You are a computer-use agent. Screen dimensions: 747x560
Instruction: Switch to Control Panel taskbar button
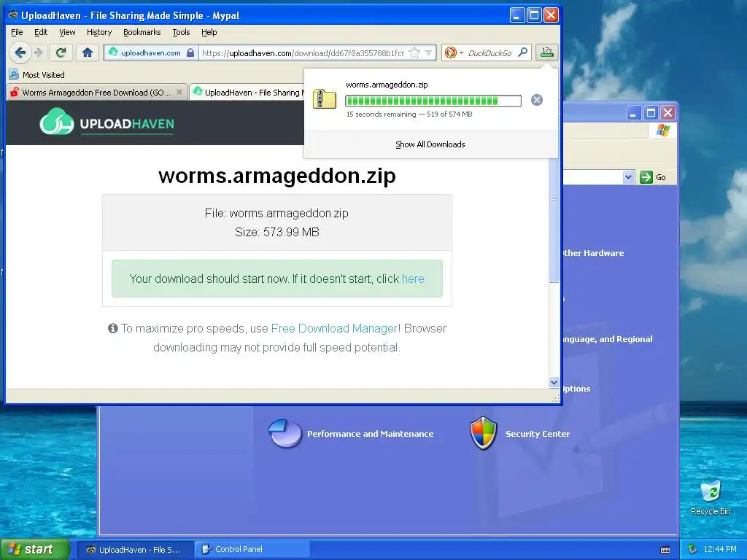[x=253, y=550]
